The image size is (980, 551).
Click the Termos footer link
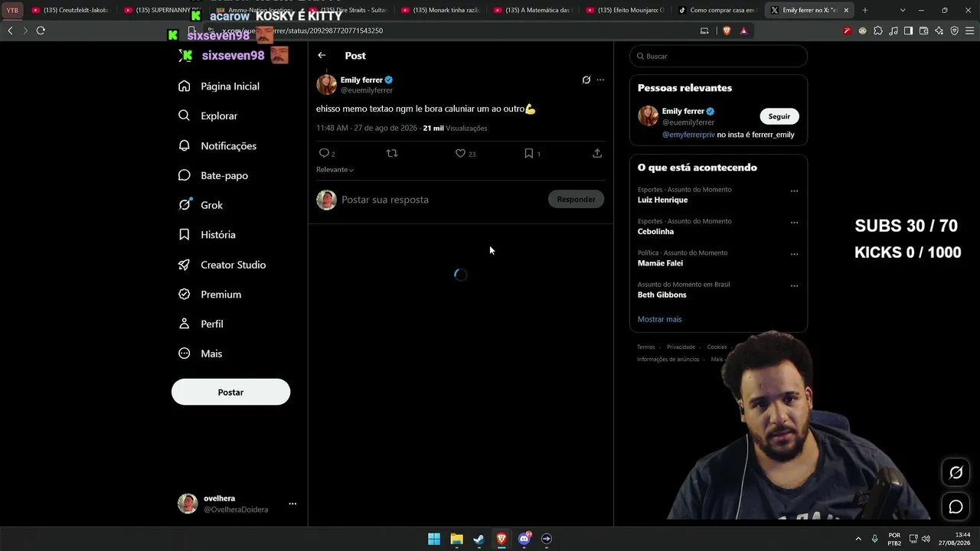pyautogui.click(x=646, y=347)
